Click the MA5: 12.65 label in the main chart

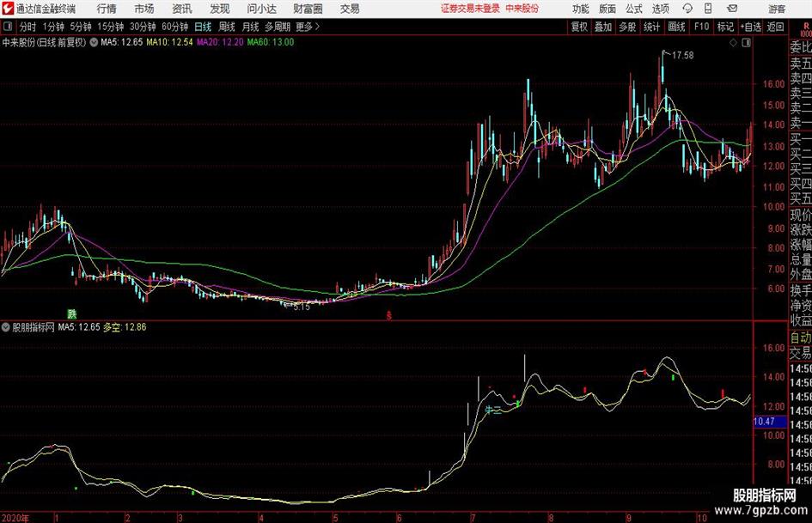point(122,42)
